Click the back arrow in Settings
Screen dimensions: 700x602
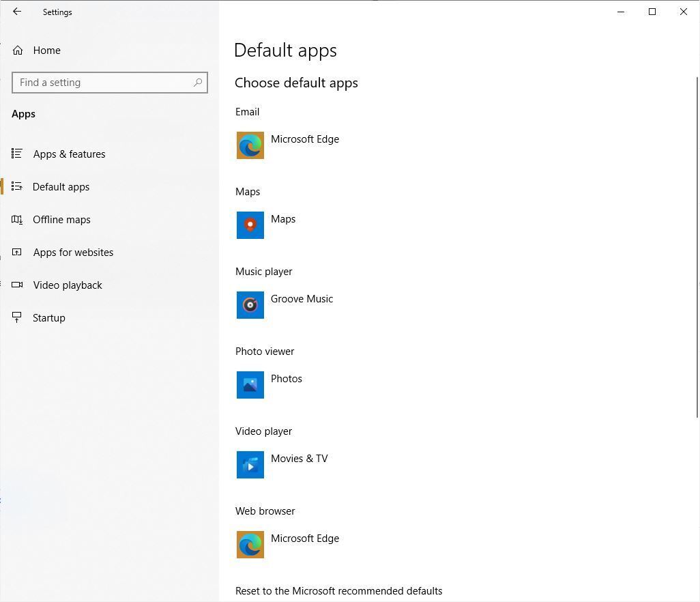tap(17, 12)
